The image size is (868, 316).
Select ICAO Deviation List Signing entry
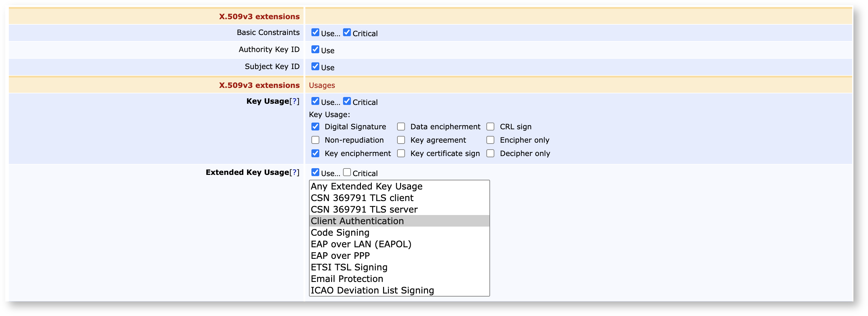point(372,290)
